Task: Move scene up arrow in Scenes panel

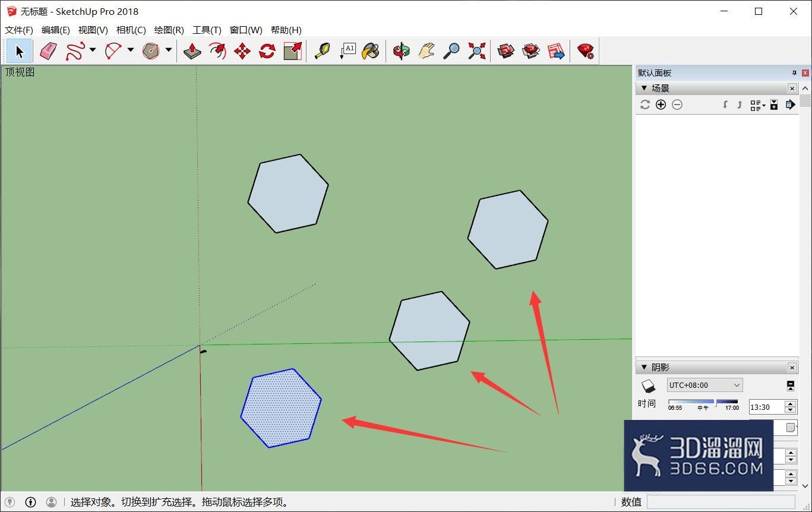Action: 739,105
